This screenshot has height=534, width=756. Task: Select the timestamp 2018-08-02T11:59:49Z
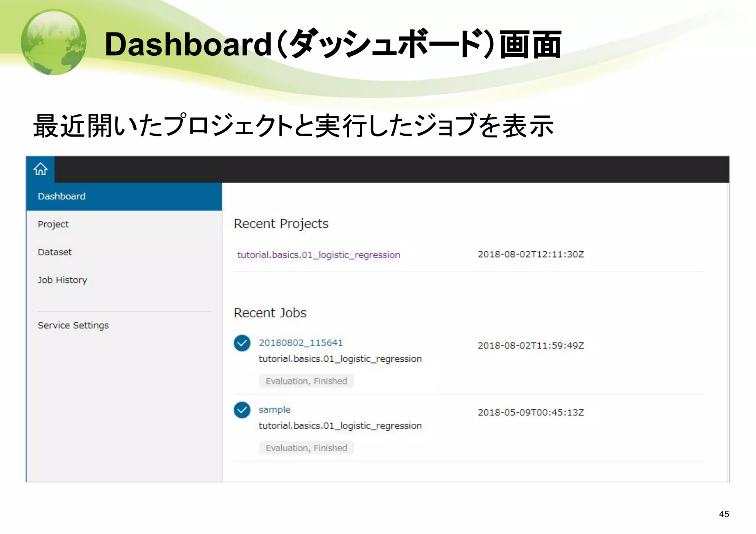click(x=531, y=345)
